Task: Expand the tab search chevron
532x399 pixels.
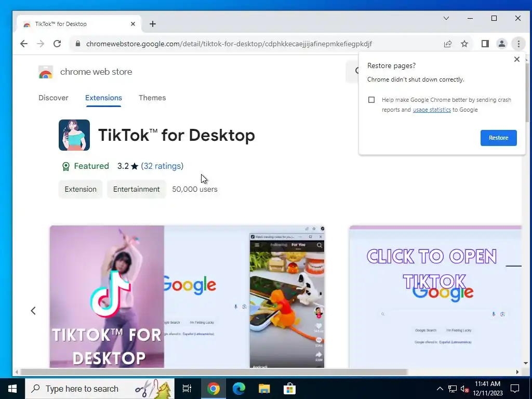Action: (x=446, y=18)
